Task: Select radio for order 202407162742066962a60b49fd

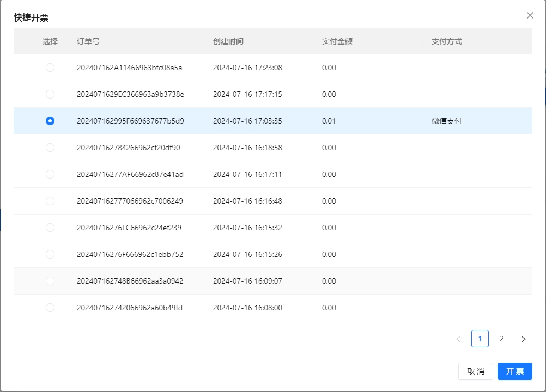Action: 50,308
